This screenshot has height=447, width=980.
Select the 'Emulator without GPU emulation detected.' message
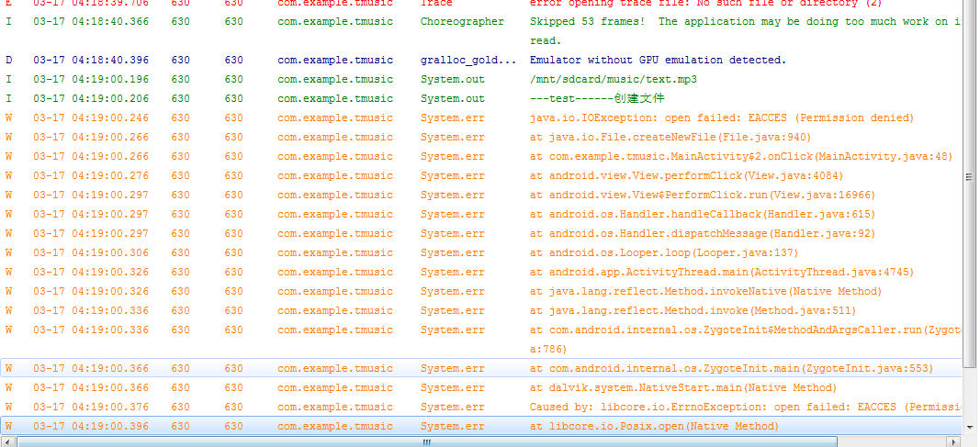point(659,60)
